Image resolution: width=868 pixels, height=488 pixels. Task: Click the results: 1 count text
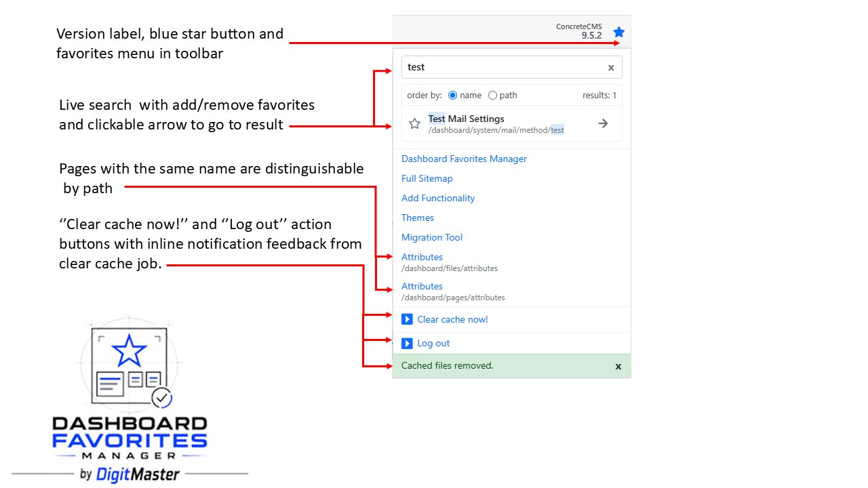click(x=599, y=96)
